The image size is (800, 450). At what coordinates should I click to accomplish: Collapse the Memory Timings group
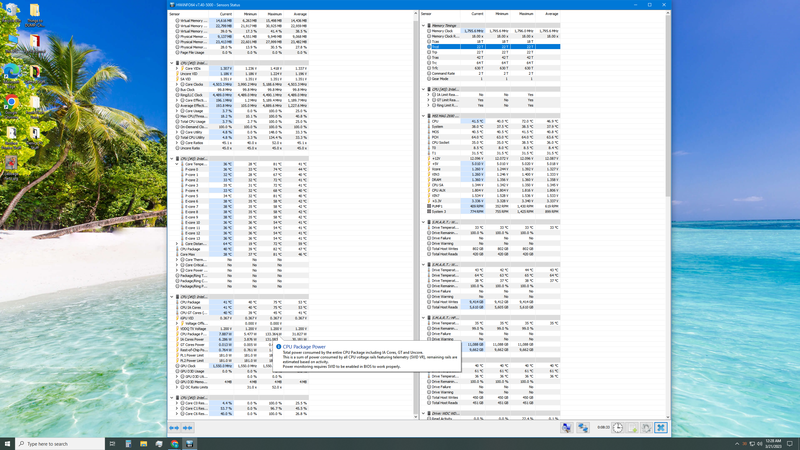click(x=423, y=26)
